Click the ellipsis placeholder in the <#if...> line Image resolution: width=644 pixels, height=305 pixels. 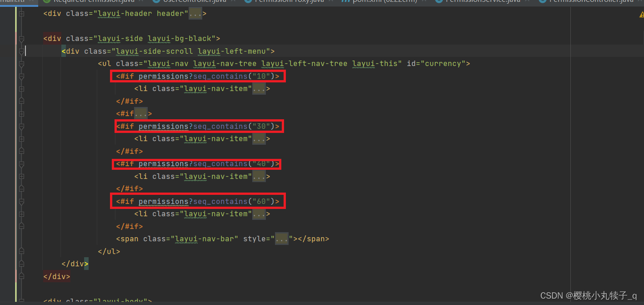coord(141,114)
